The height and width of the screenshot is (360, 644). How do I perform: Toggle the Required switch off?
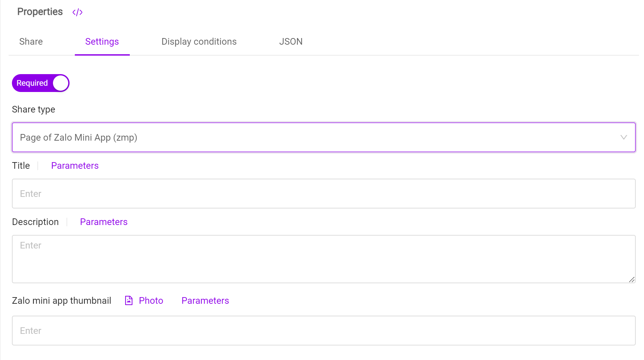(41, 83)
